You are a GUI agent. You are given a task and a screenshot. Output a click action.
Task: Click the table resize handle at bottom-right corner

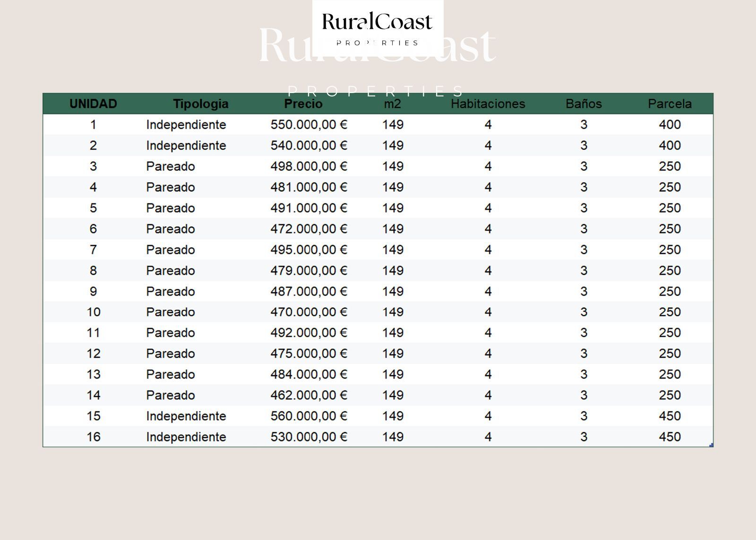click(711, 445)
